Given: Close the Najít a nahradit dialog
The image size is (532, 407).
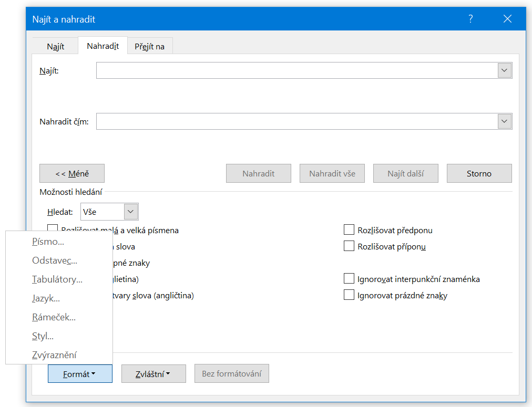Looking at the screenshot, I should [507, 19].
